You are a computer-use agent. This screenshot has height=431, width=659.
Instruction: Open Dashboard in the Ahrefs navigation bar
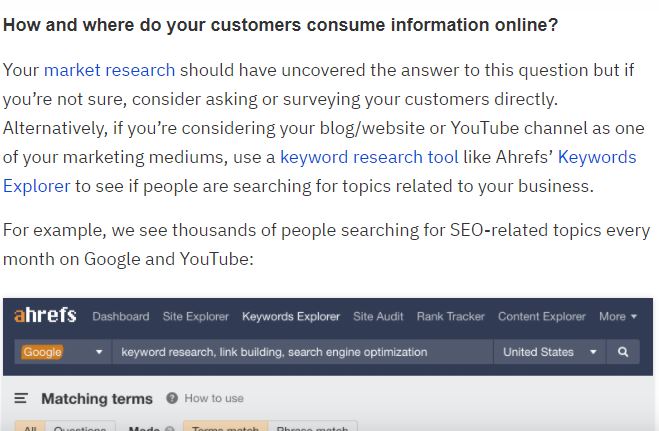pos(121,316)
